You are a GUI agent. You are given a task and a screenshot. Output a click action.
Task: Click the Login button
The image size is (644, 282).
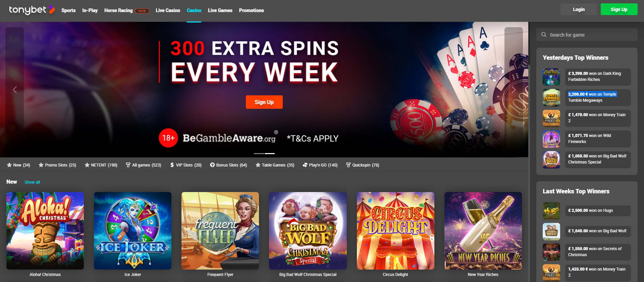point(579,9)
